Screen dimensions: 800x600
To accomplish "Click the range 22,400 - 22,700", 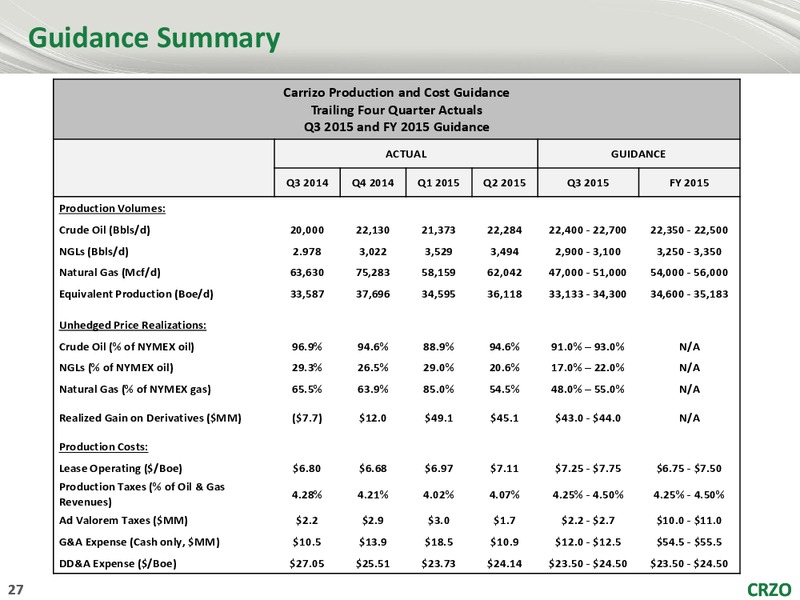I will 588,230.
